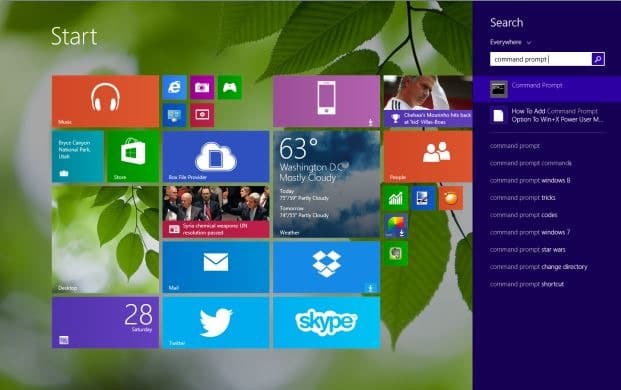Open the Desktop tile

coord(105,240)
